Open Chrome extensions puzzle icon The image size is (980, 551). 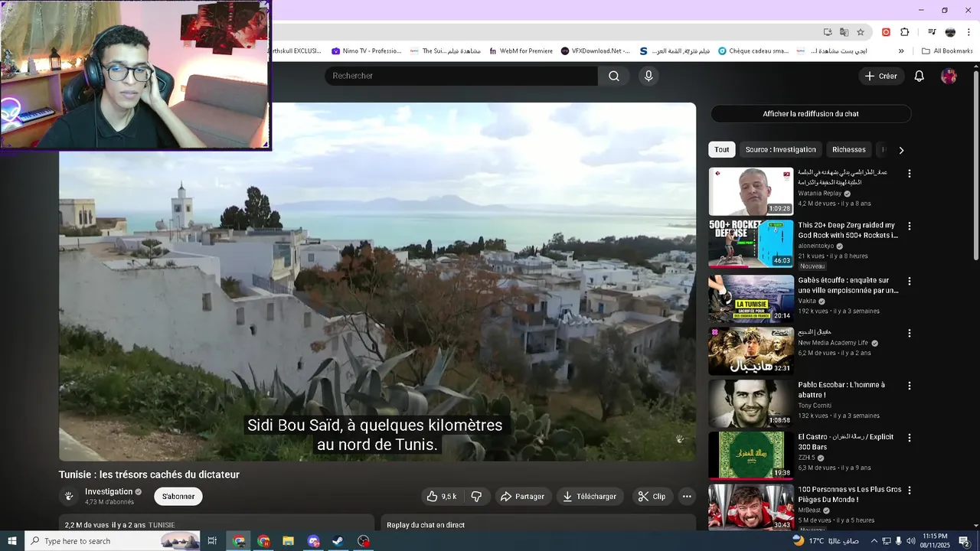tap(904, 32)
